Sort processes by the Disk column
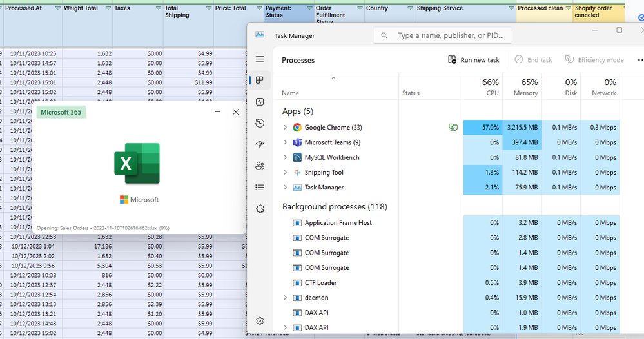Viewport: 644px width, 339px height. pyautogui.click(x=561, y=87)
